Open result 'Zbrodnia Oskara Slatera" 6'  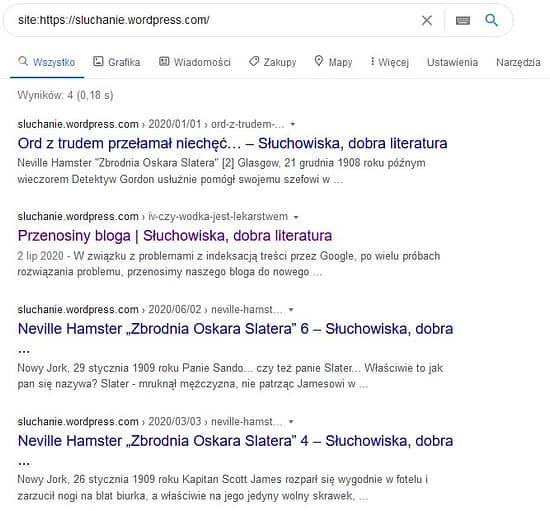point(235,329)
